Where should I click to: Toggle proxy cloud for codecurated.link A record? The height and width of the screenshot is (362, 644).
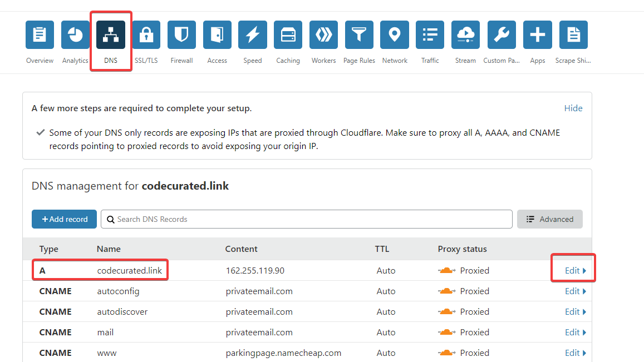pos(446,270)
